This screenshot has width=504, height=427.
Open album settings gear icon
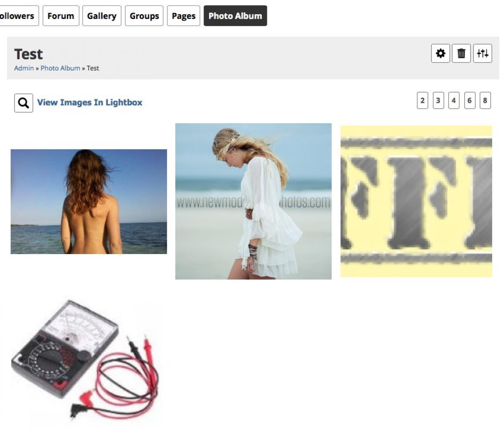pyautogui.click(x=441, y=53)
